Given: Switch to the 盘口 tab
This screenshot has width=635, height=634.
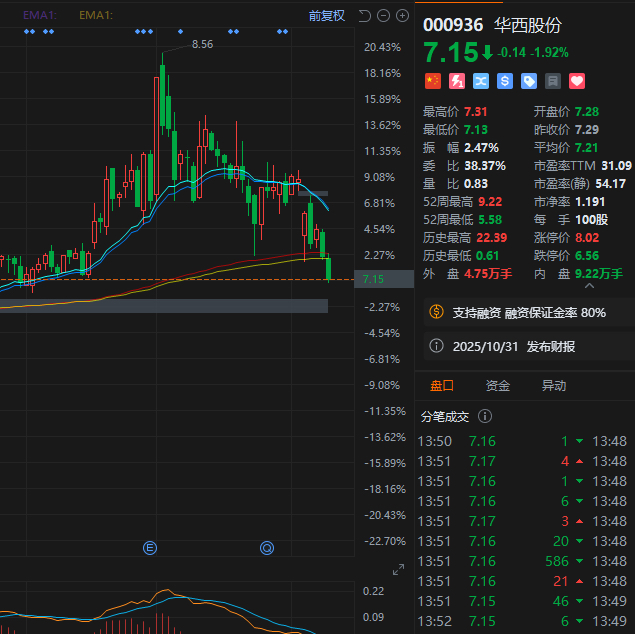Looking at the screenshot, I should point(442,385).
